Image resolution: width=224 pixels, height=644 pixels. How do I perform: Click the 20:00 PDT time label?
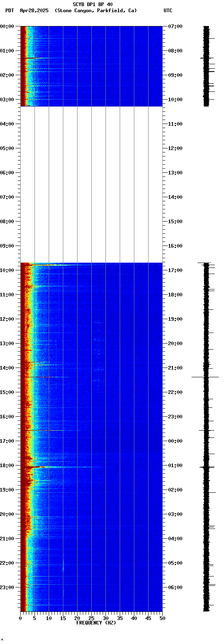pyautogui.click(x=7, y=514)
